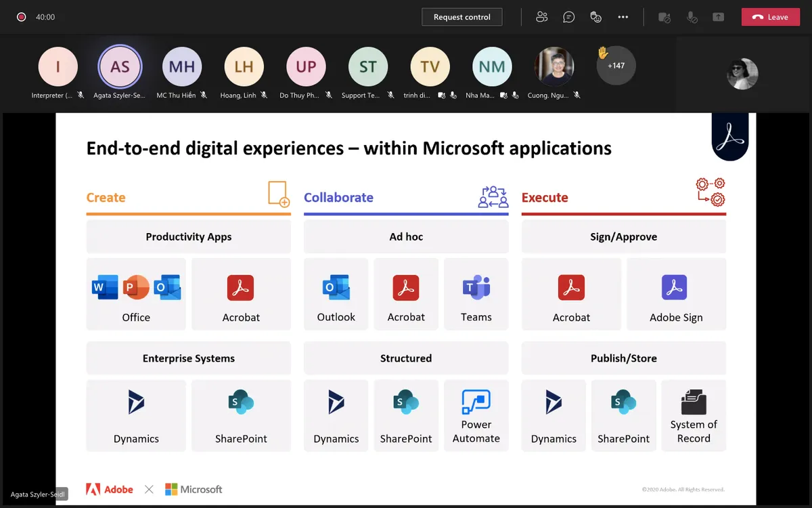
Task: Open the meeting chat icon
Action: pyautogui.click(x=569, y=17)
